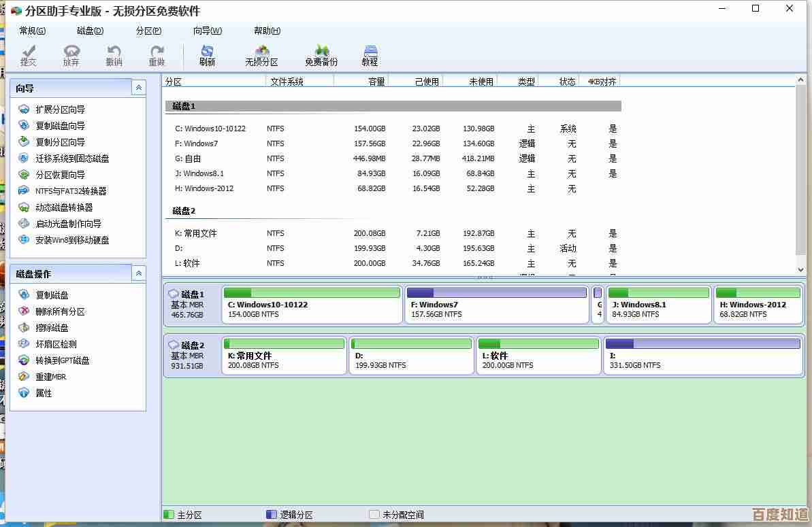Screen dimensions: 812x527
Task: Open the 向导(W) menu
Action: click(208, 31)
